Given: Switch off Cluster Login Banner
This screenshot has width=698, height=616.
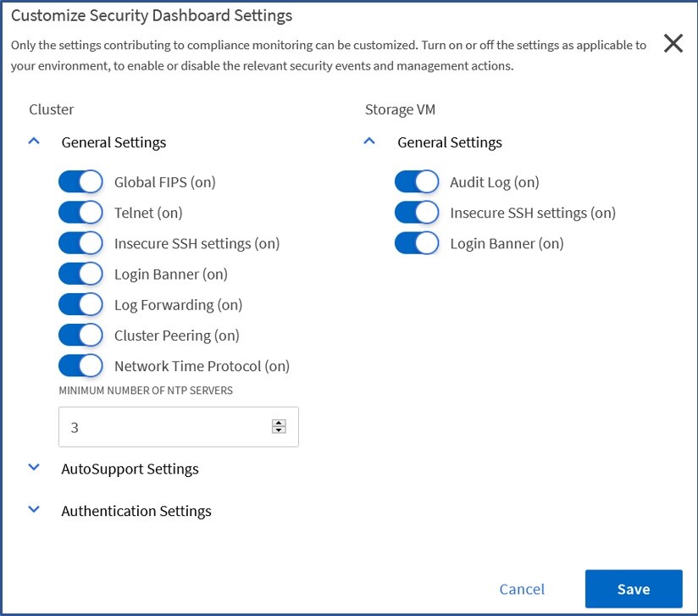Looking at the screenshot, I should click(x=80, y=274).
